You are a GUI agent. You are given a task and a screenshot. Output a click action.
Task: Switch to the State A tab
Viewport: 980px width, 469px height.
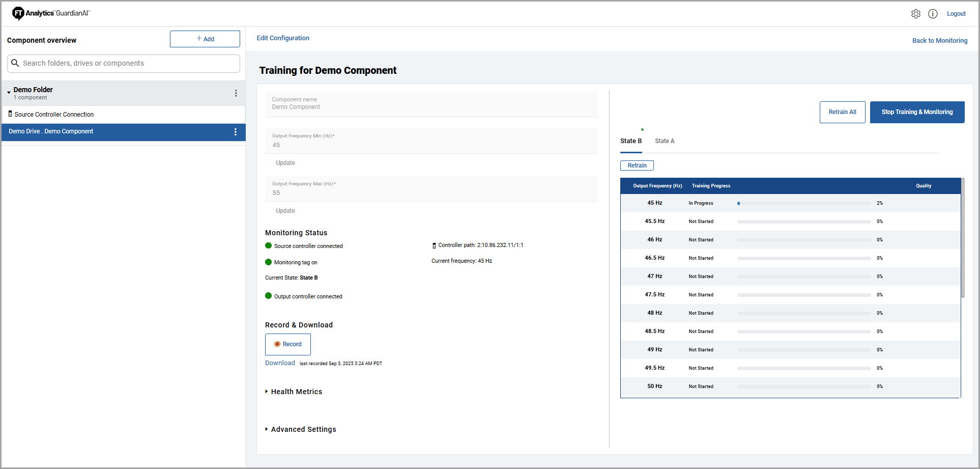(665, 141)
